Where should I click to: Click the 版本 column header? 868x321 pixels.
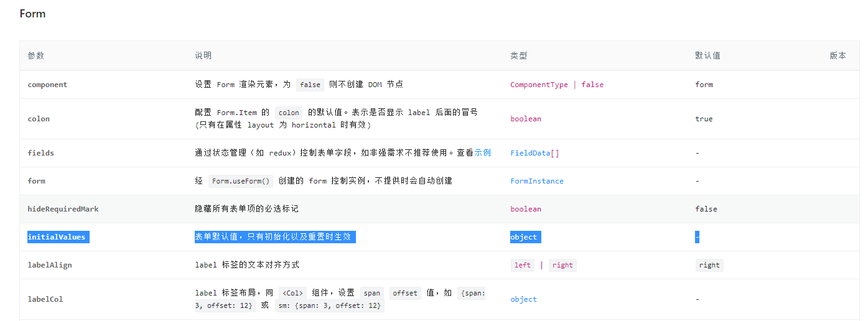tap(838, 55)
